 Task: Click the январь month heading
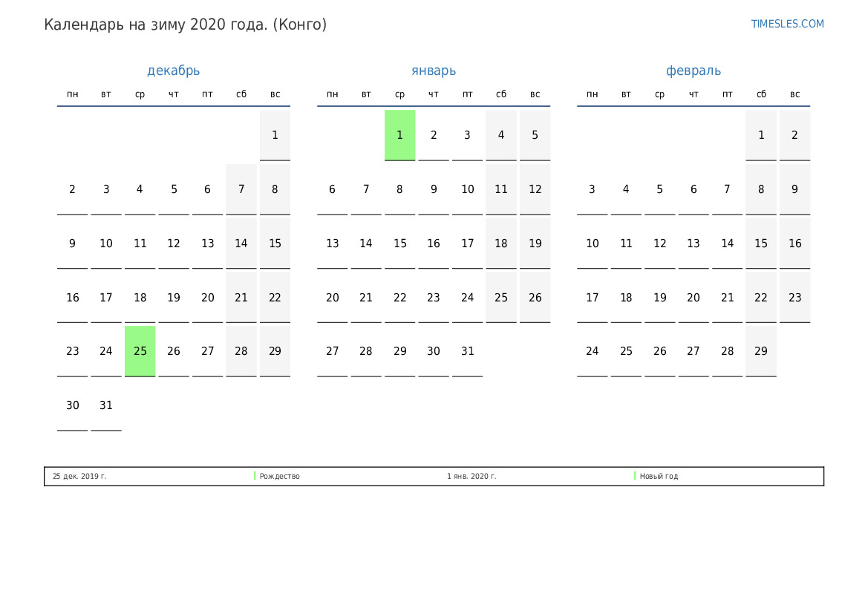tap(434, 71)
